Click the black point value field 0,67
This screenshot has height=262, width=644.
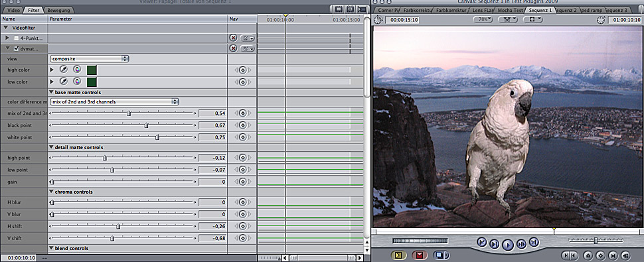(212, 125)
